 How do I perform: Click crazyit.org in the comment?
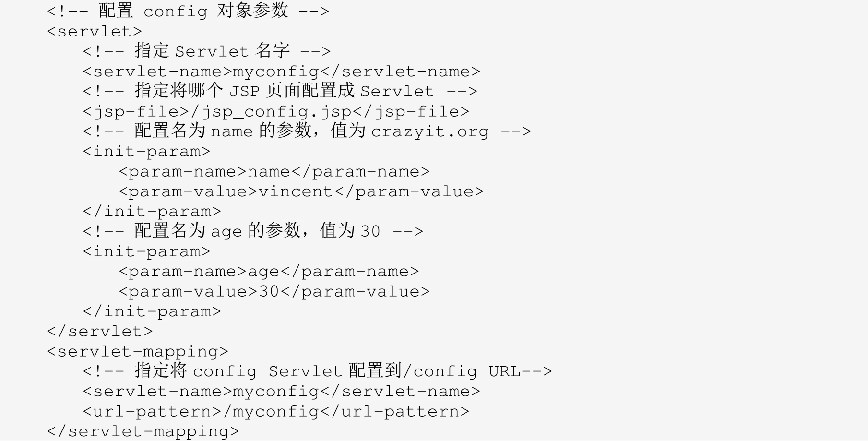[x=429, y=131]
